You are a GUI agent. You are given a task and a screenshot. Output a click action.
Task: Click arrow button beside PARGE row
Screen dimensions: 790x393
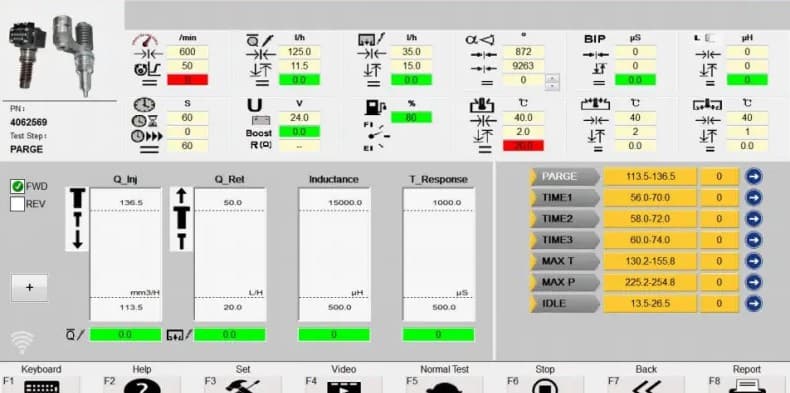point(753,176)
